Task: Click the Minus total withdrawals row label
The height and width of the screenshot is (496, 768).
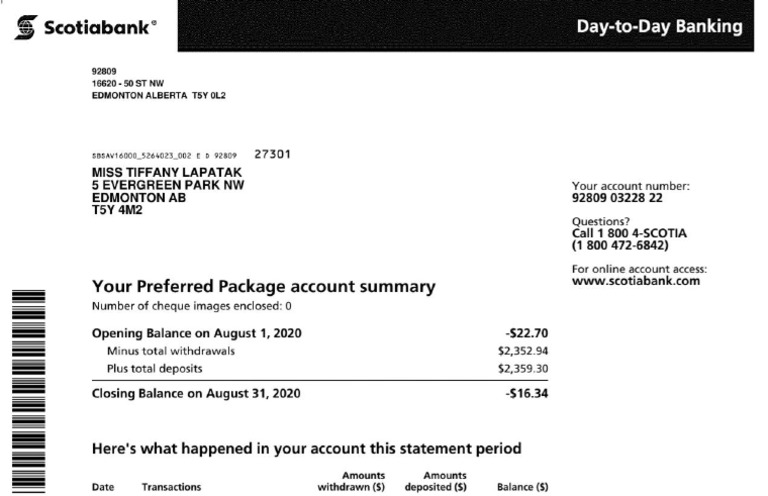Action: point(171,351)
